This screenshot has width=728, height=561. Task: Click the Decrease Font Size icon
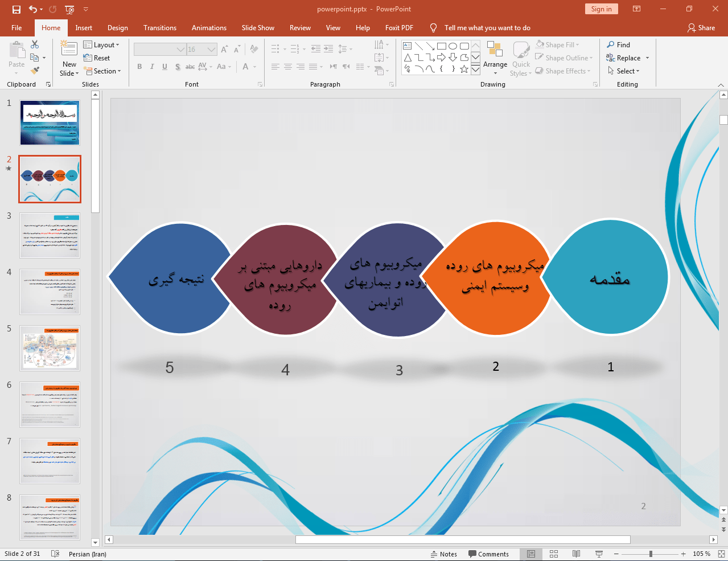pyautogui.click(x=237, y=50)
